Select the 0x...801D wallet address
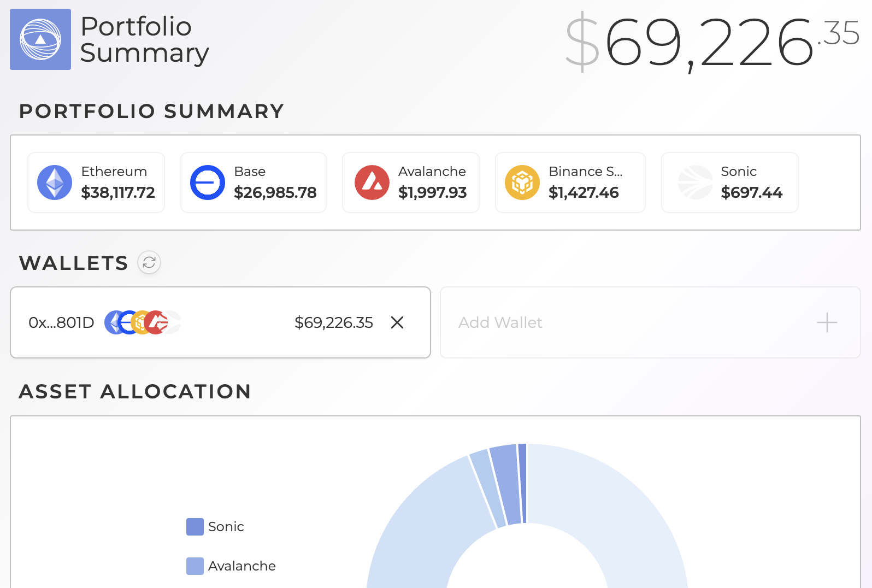The height and width of the screenshot is (588, 872). pos(61,322)
